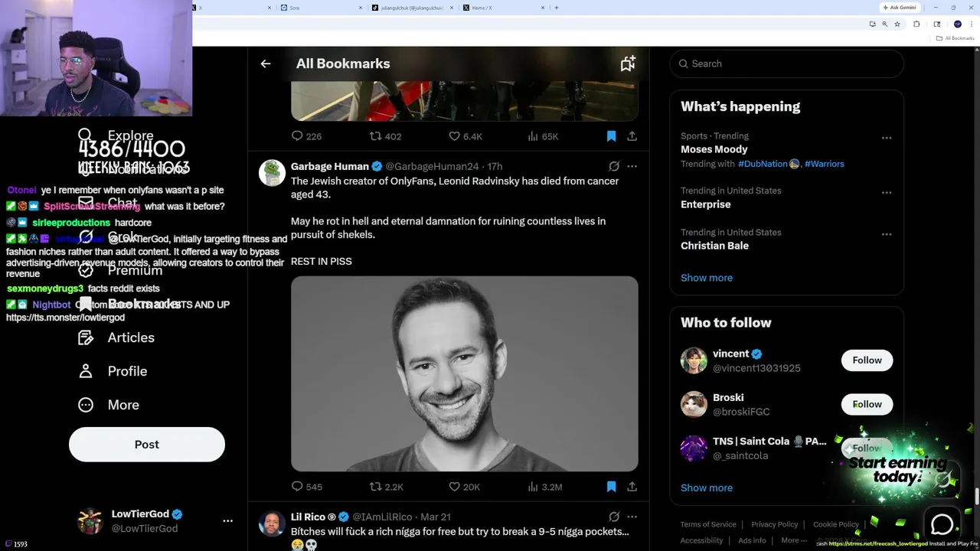Open more options for the Moses Moody trend

coord(887,138)
